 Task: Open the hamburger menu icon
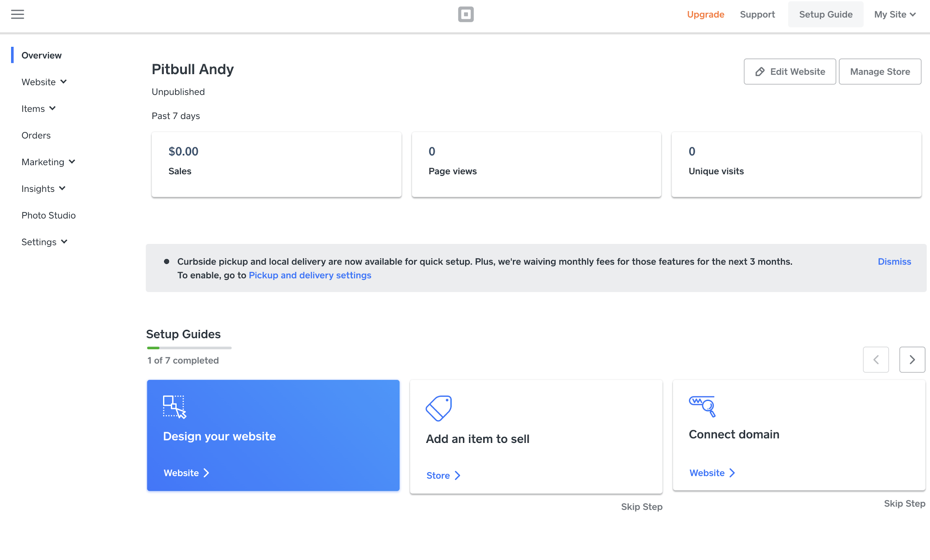[17, 15]
